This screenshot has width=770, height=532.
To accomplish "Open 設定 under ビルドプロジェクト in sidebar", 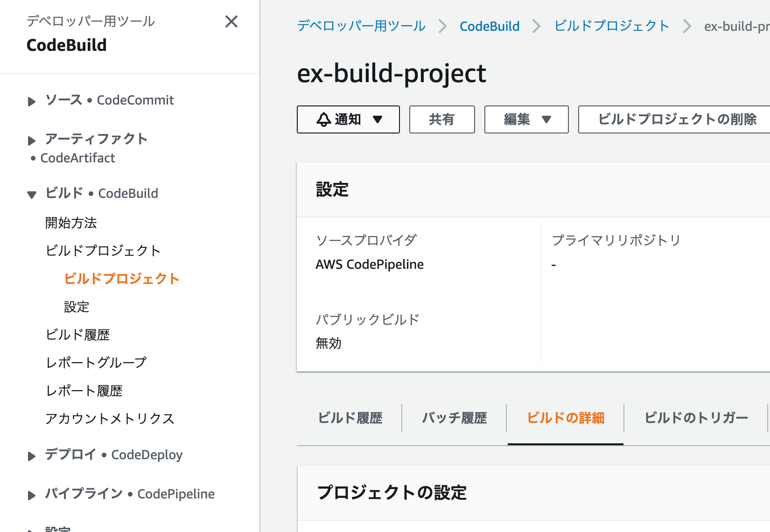I will [77, 307].
